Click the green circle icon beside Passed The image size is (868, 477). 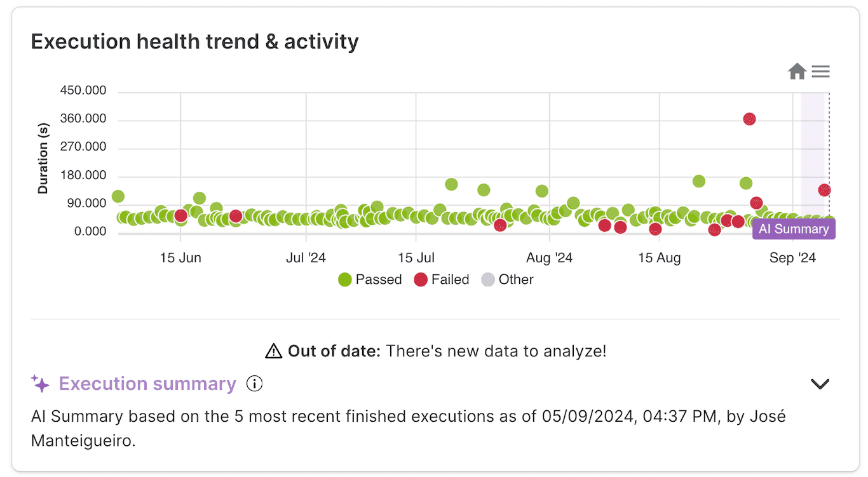pyautogui.click(x=344, y=279)
